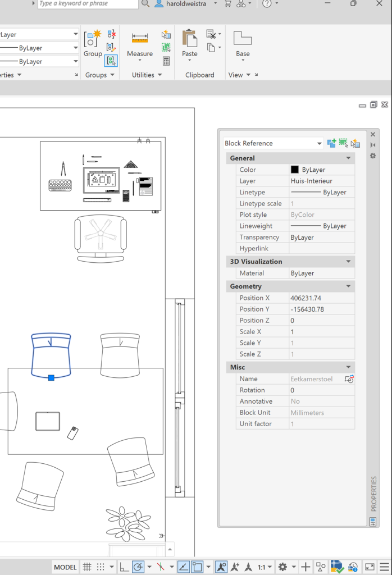Click the Position X value field
The width and height of the screenshot is (392, 575).
click(322, 298)
